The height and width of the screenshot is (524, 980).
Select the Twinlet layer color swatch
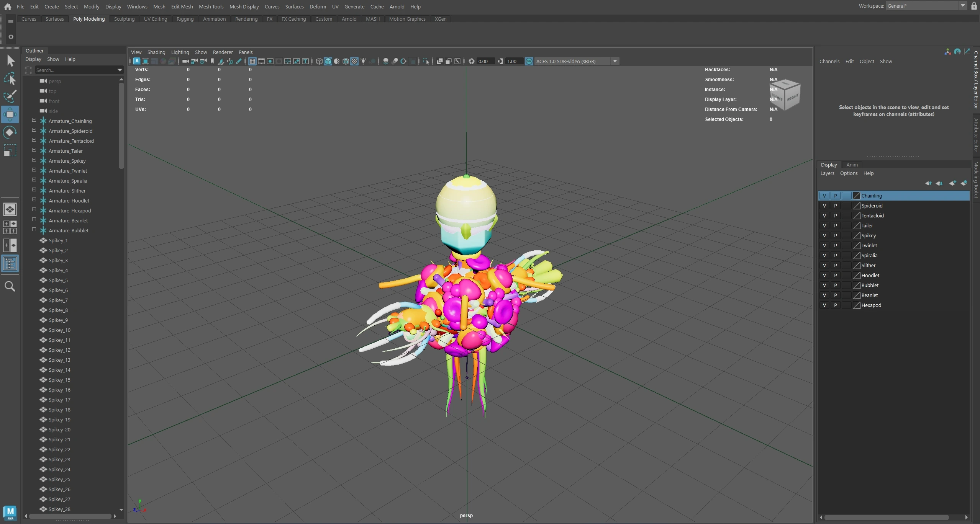(857, 245)
